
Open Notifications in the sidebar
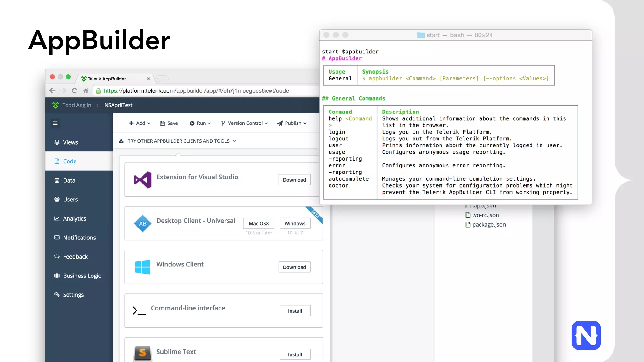pos(79,238)
